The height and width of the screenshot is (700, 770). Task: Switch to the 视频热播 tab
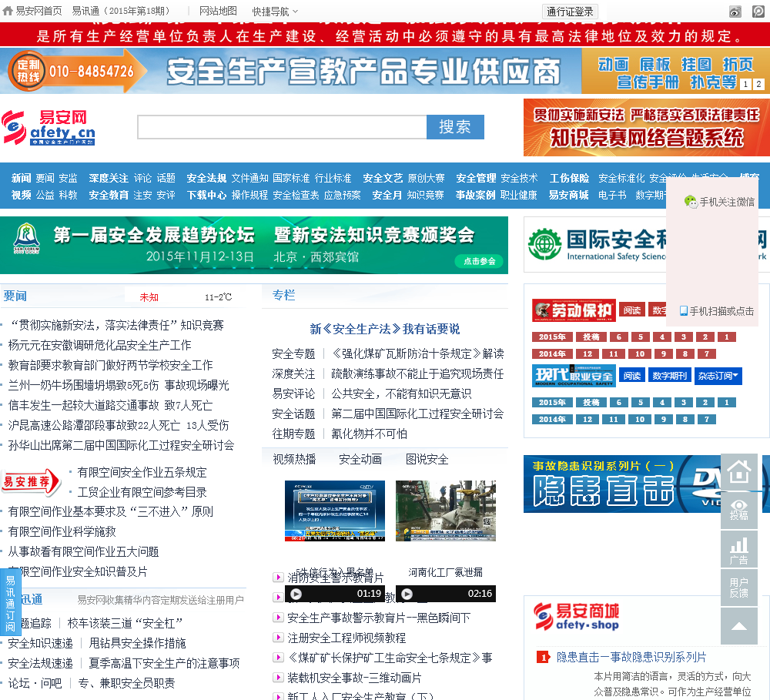[294, 459]
